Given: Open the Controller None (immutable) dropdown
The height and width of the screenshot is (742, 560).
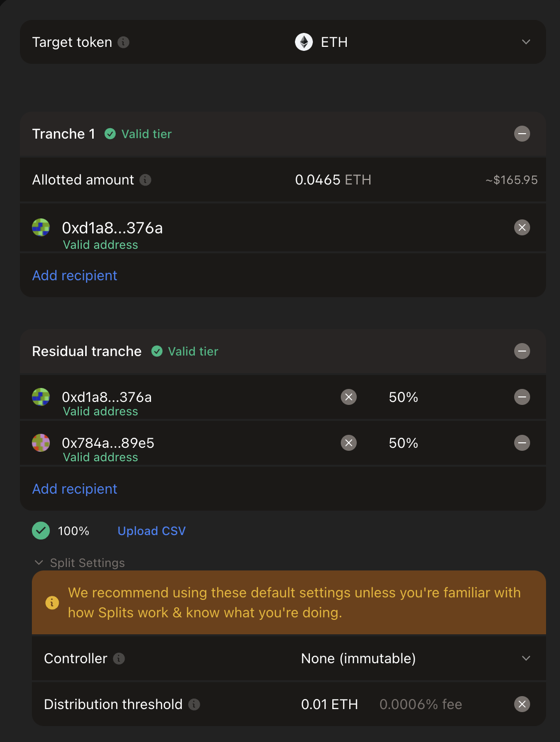Looking at the screenshot, I should [x=526, y=658].
